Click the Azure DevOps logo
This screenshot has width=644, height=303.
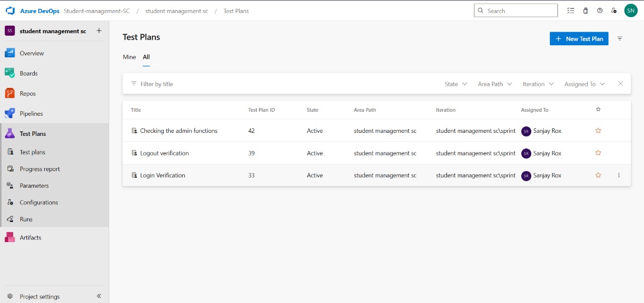(x=11, y=11)
